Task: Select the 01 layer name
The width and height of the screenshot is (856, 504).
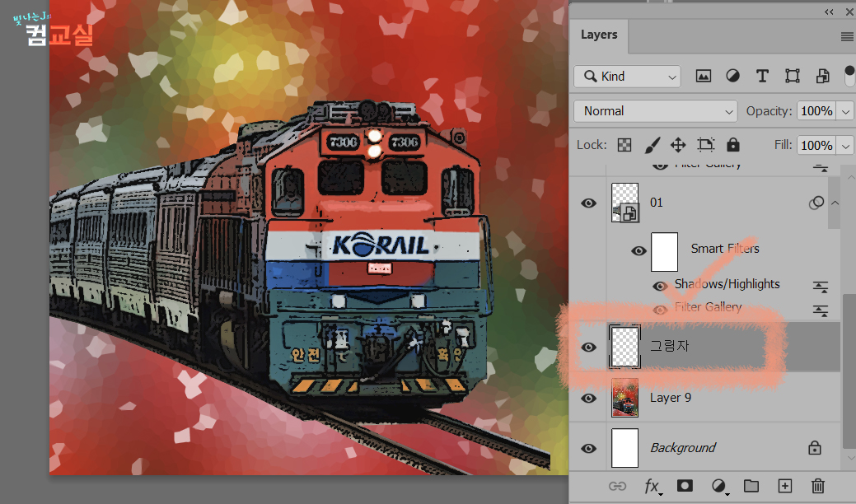Action: tap(656, 203)
